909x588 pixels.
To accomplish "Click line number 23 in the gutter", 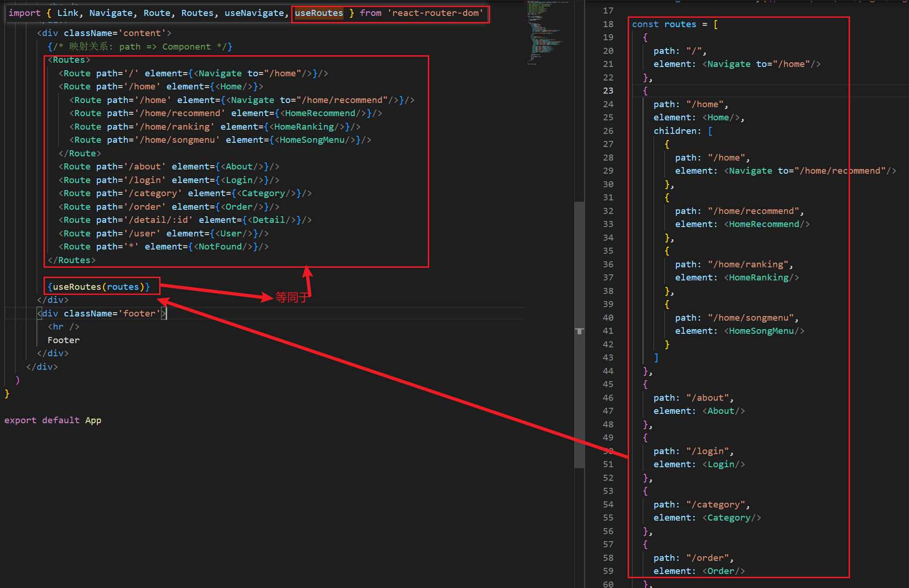I will (x=608, y=91).
